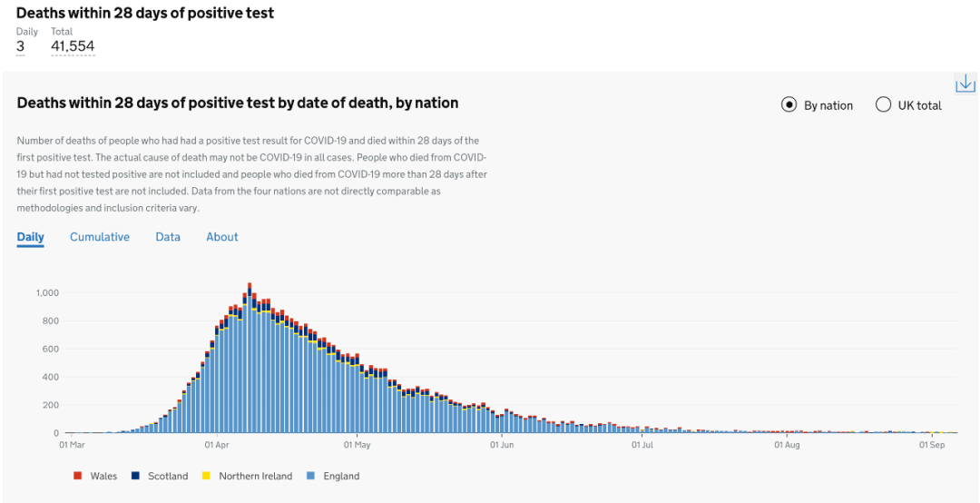
Task: Click the download chart icon
Action: (x=965, y=83)
